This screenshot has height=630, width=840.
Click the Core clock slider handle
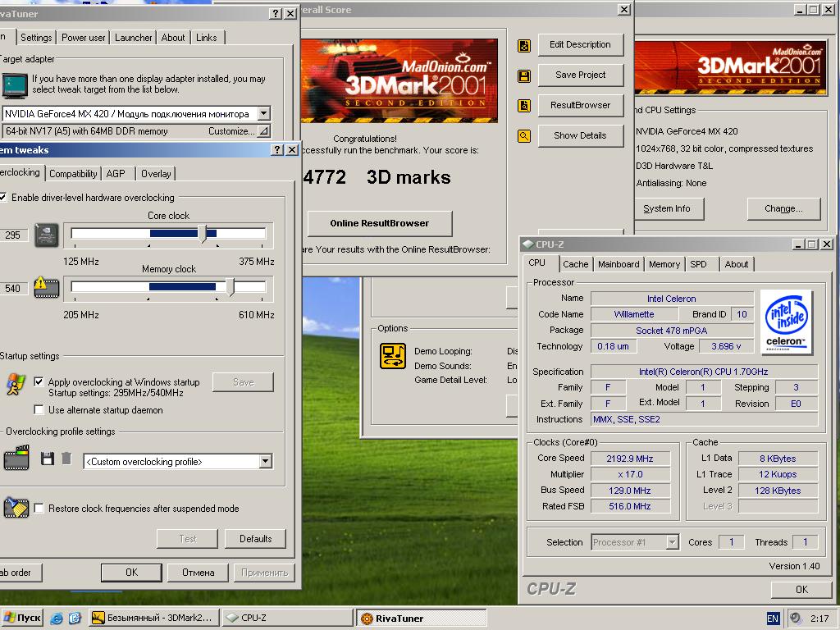pos(203,234)
